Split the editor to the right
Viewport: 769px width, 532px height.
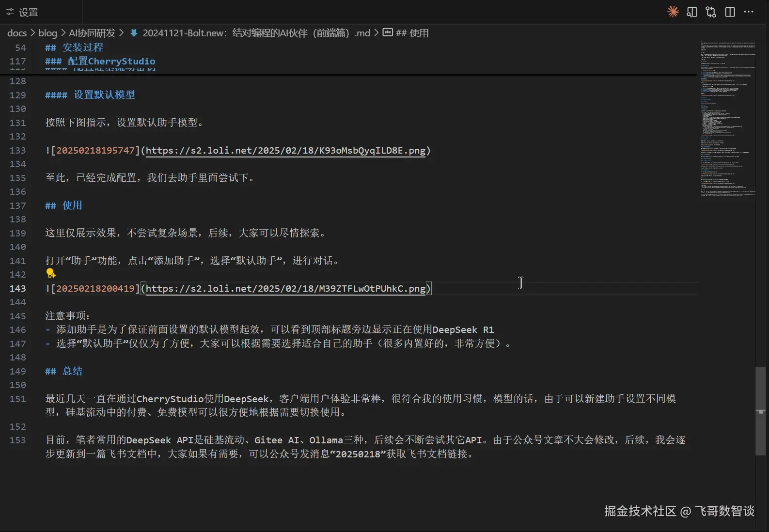pyautogui.click(x=730, y=12)
